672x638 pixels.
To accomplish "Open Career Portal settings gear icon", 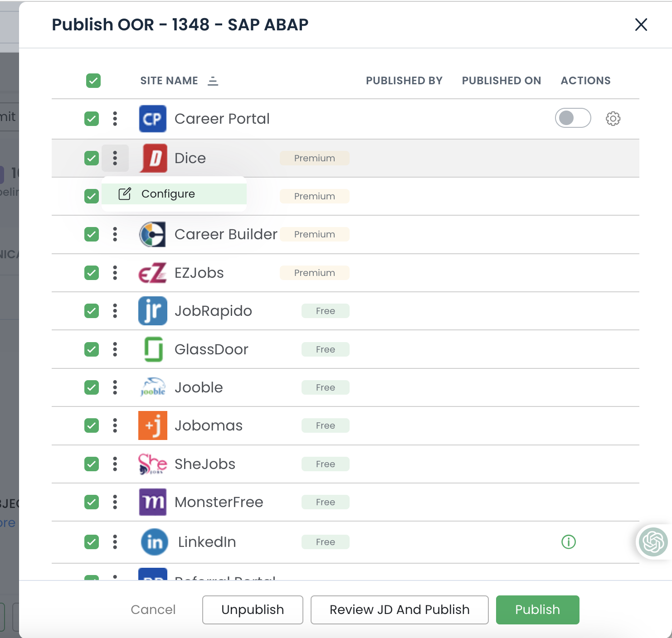I will (x=613, y=118).
